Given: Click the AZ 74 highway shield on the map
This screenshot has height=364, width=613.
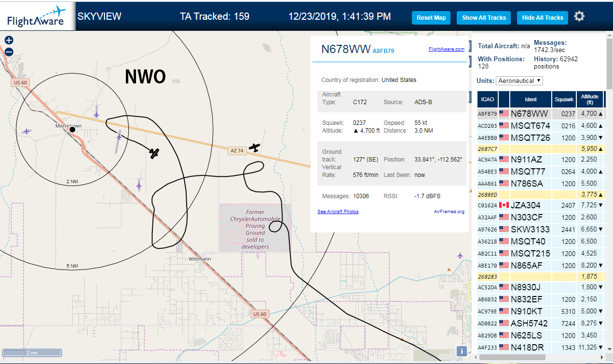Looking at the screenshot, I should coord(237,151).
